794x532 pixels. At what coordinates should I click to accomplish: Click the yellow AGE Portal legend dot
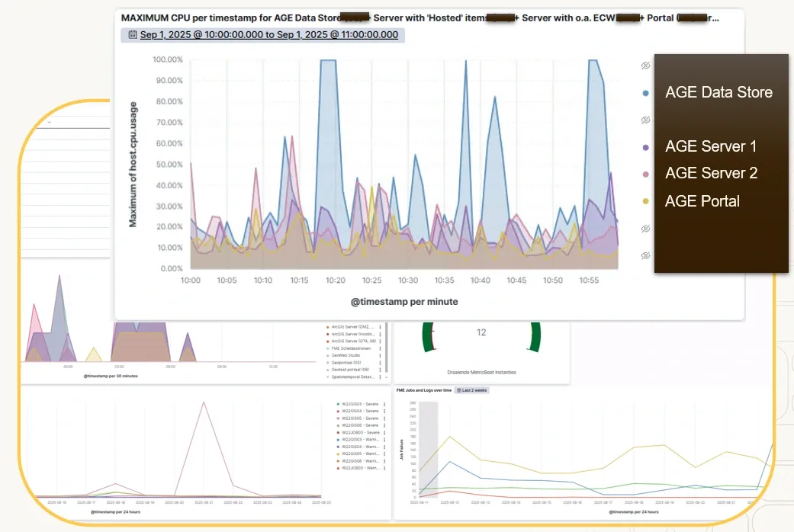[x=646, y=201]
